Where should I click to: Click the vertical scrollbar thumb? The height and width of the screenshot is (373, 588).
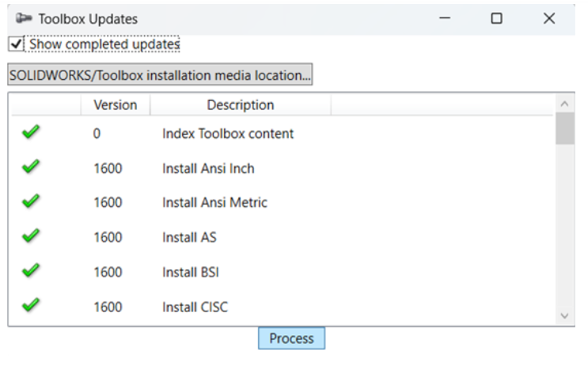coord(564,130)
